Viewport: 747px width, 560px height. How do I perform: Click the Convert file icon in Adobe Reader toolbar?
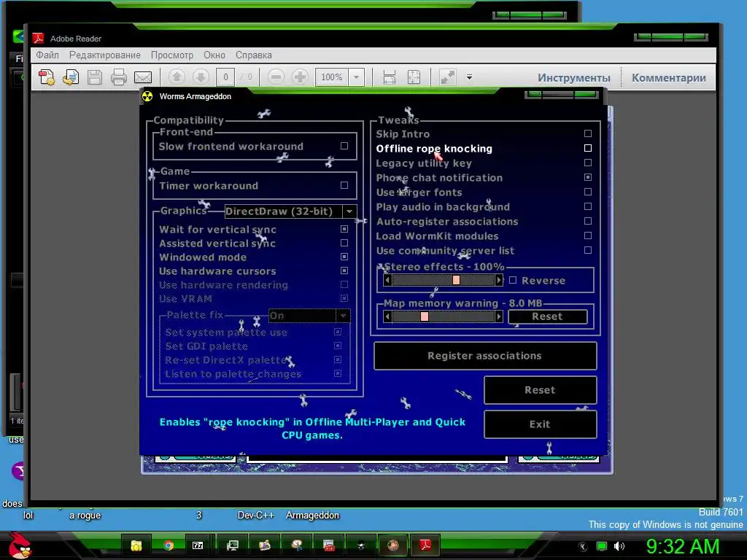71,77
